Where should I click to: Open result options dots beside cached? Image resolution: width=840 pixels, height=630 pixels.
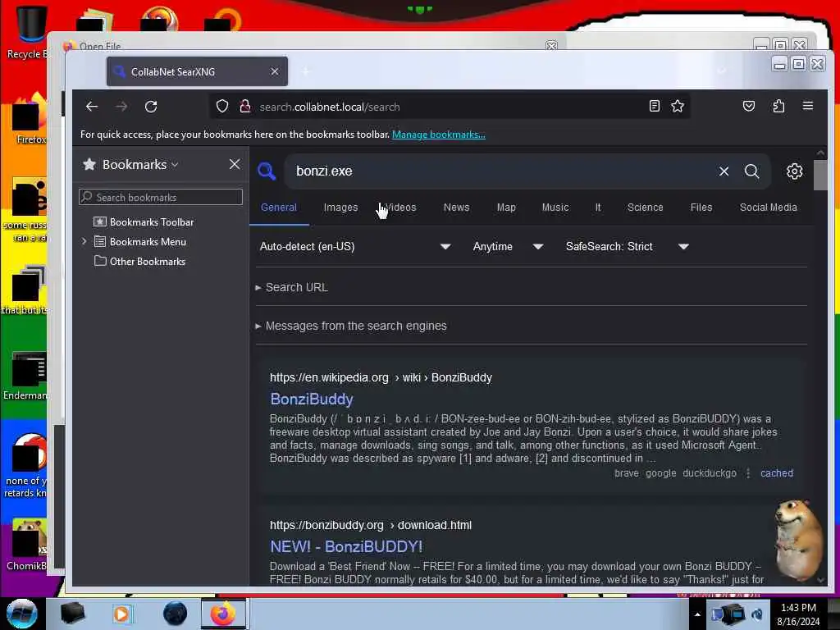[748, 473]
